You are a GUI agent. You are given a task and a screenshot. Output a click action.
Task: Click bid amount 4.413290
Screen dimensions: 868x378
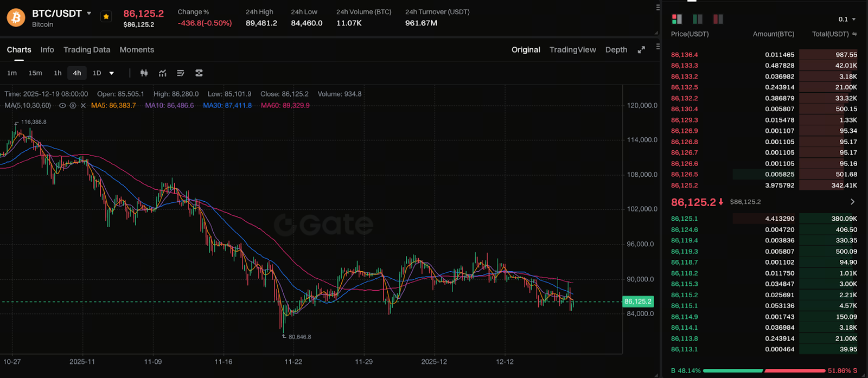pos(780,219)
